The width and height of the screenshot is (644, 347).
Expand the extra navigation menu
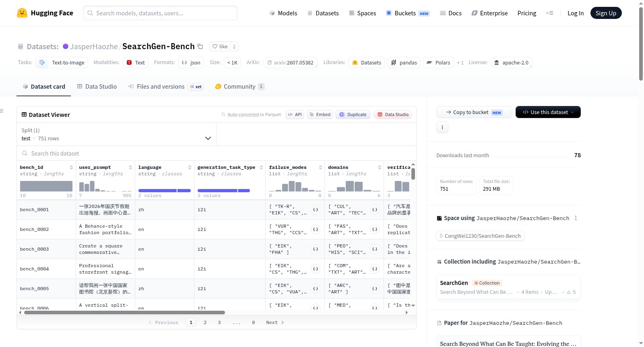tap(549, 13)
